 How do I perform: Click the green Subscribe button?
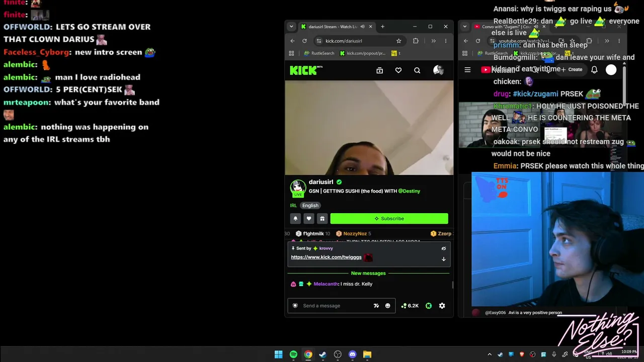[389, 218]
